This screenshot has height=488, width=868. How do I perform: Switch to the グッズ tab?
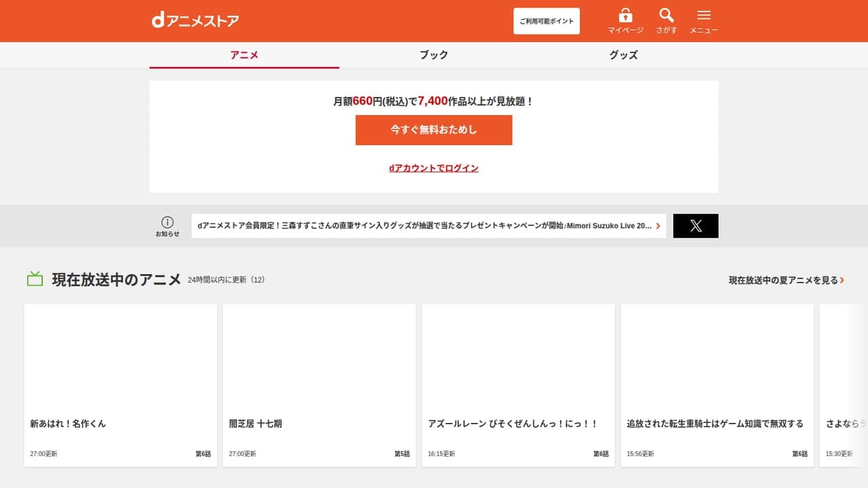(x=623, y=55)
